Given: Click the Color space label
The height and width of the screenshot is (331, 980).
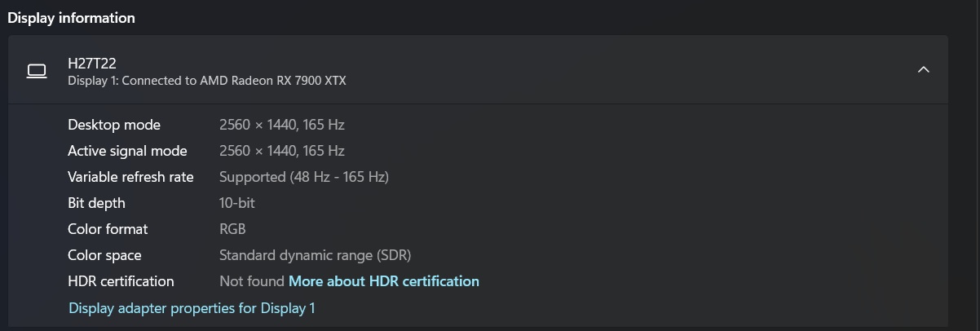Looking at the screenshot, I should click(104, 255).
